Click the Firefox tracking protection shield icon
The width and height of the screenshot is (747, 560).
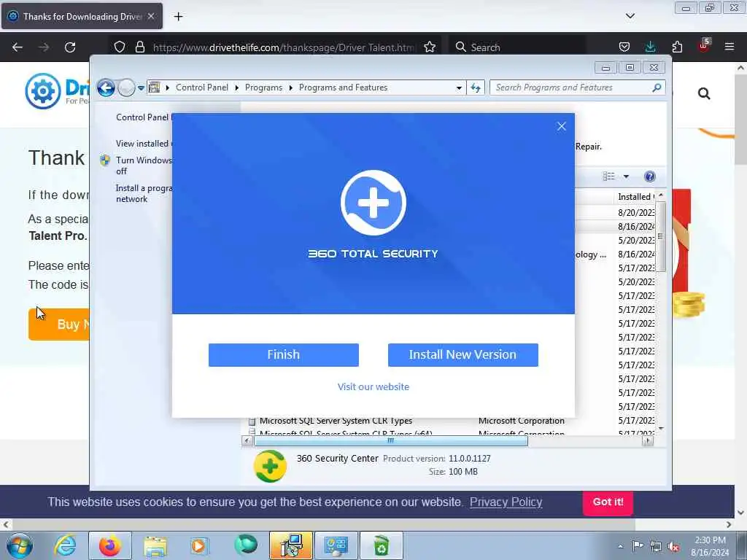tap(120, 47)
